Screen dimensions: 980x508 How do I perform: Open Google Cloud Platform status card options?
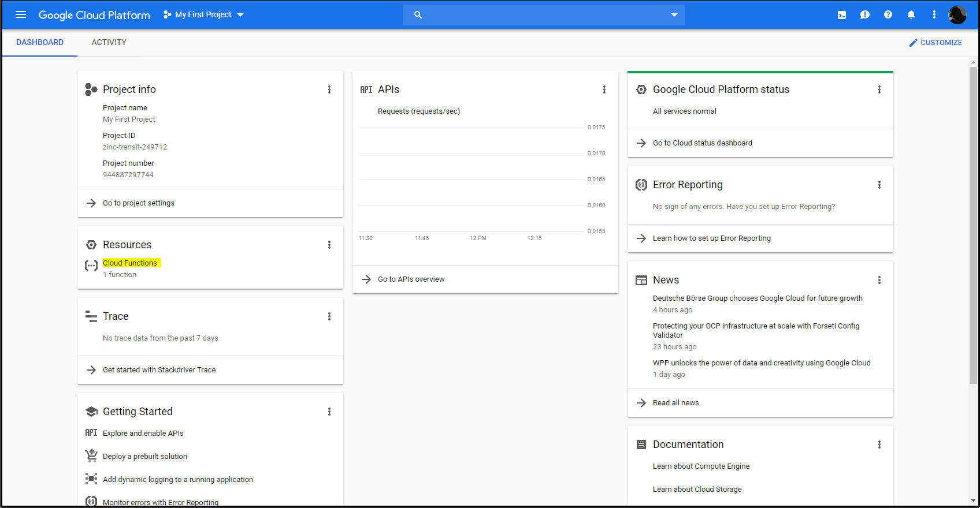pos(879,89)
